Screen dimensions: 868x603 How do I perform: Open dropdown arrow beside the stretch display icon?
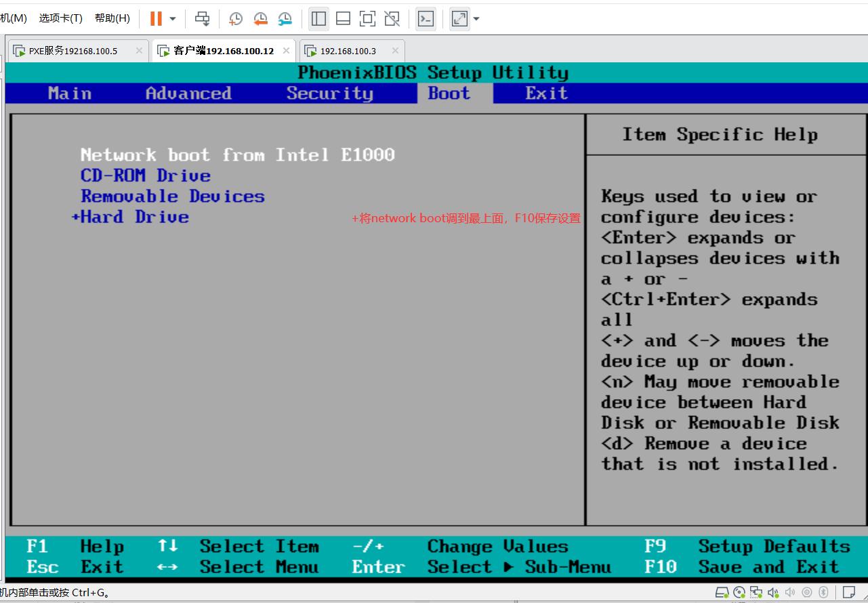coord(476,19)
